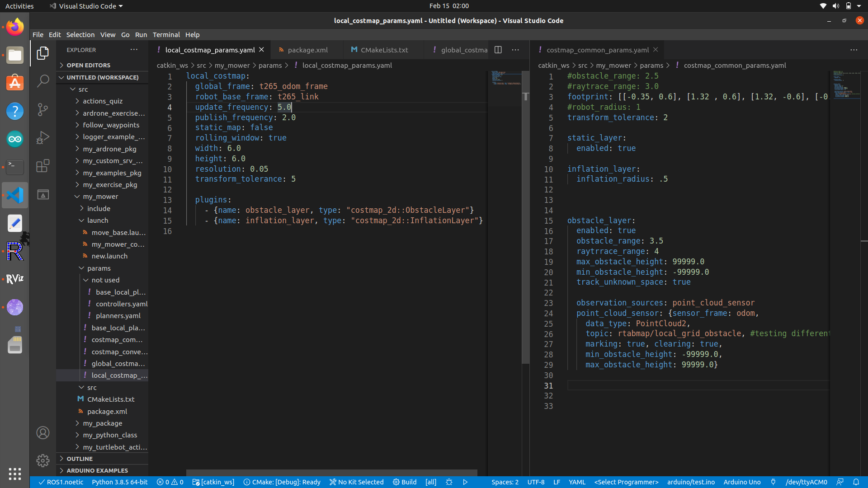Collapse the not used folder
868x488 pixels.
pos(105,280)
